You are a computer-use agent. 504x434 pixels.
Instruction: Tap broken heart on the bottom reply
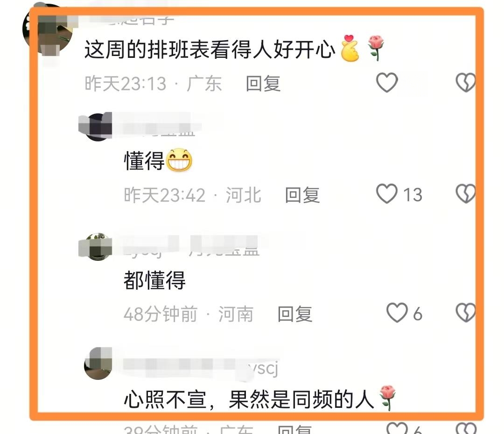tap(465, 428)
